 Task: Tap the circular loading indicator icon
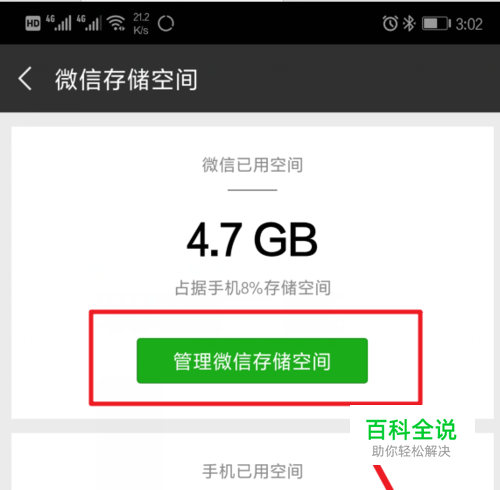(166, 24)
